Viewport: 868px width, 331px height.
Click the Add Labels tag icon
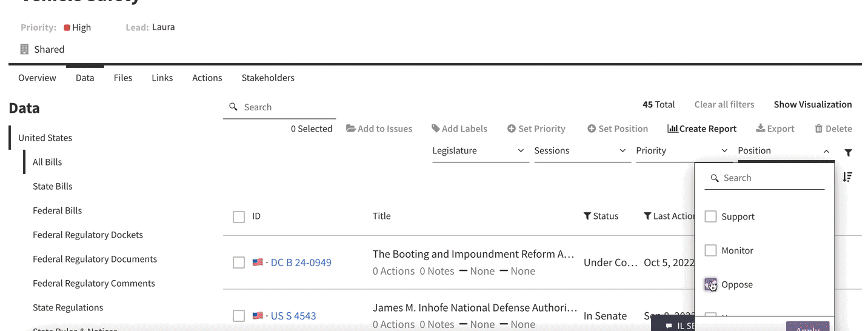pos(435,129)
